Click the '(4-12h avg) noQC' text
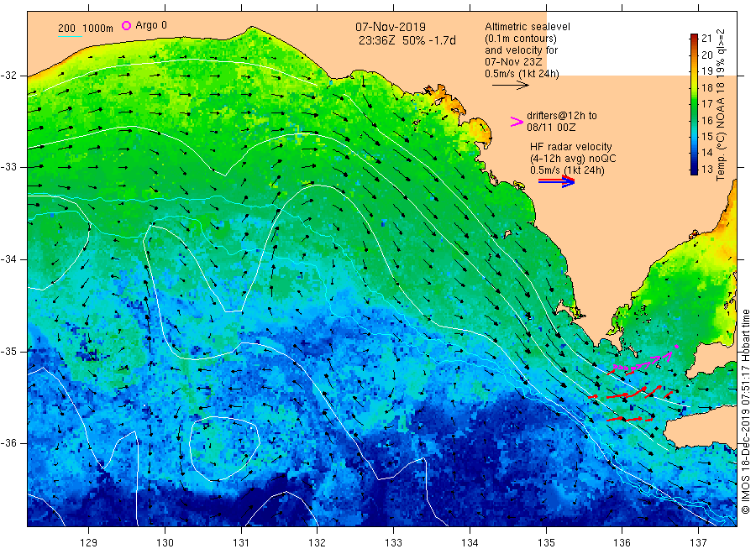The image size is (756, 554). point(573,158)
